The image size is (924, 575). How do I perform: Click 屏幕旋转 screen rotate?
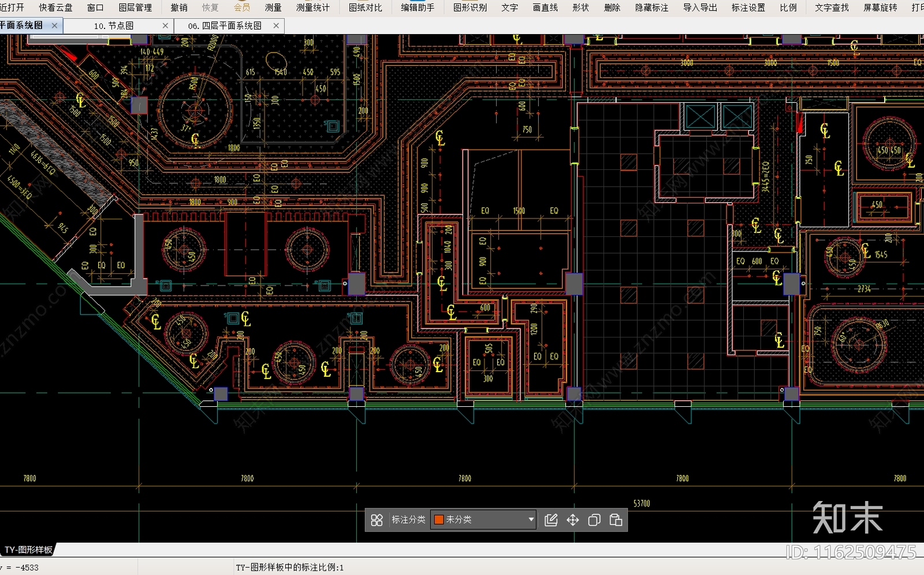tap(881, 8)
